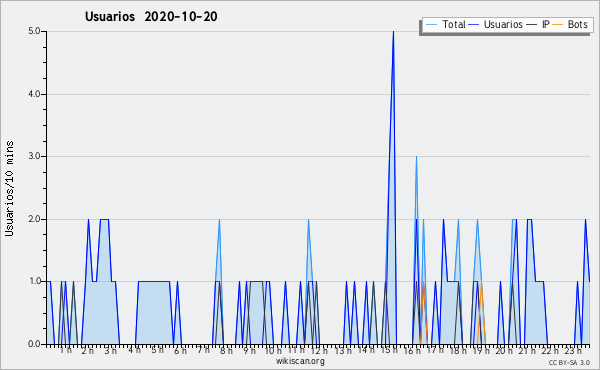Click the orange Bots legend line
The width and height of the screenshot is (600, 370).
558,25
